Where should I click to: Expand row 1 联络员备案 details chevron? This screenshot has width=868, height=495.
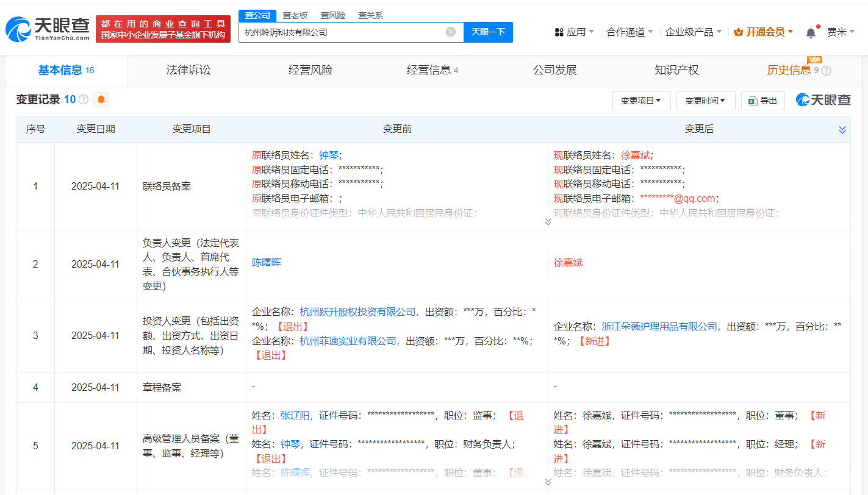[x=548, y=222]
